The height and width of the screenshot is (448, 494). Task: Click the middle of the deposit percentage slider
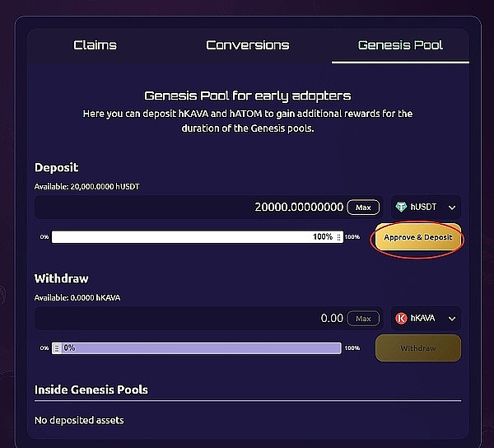click(198, 237)
